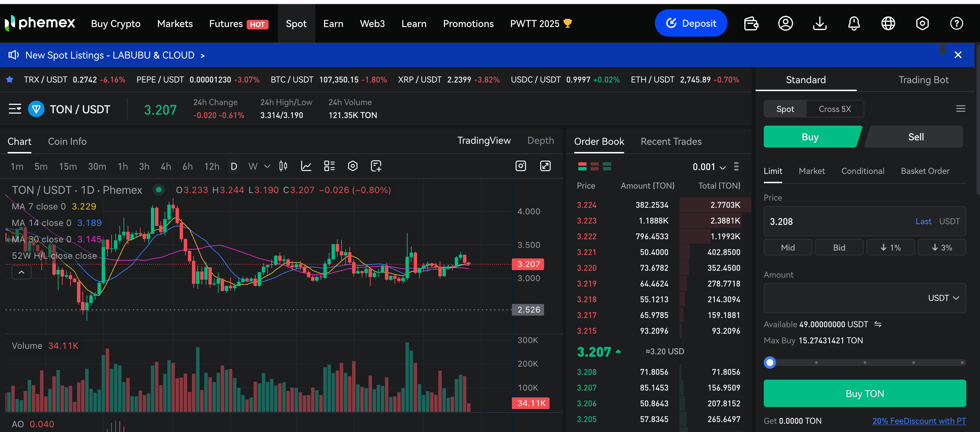The image size is (980, 432).
Task: Take a chart screenshot with camera icon
Action: pos(520,166)
